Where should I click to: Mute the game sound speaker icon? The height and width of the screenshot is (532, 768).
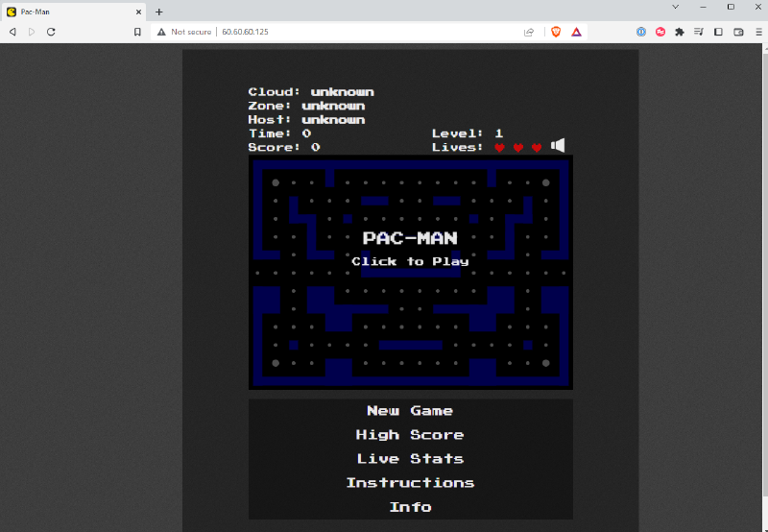[x=558, y=146]
